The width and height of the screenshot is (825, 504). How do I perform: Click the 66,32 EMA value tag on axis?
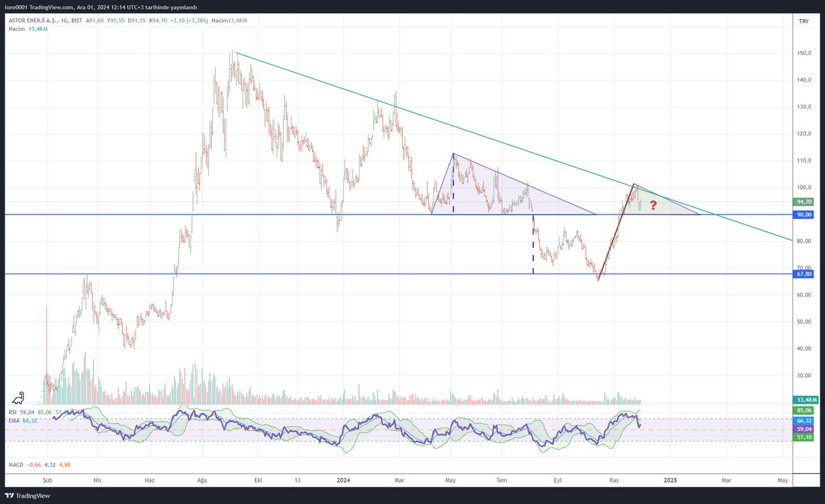[x=804, y=420]
